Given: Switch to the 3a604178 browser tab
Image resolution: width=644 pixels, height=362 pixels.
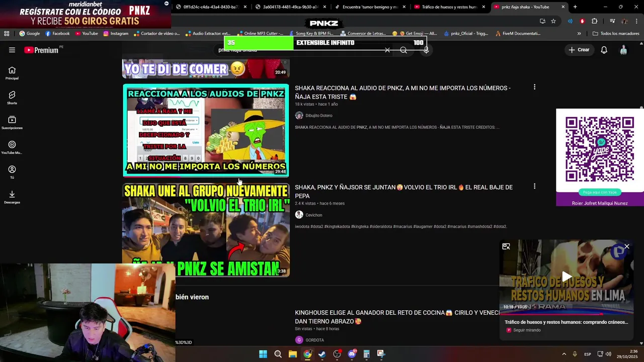Looking at the screenshot, I should [x=290, y=7].
